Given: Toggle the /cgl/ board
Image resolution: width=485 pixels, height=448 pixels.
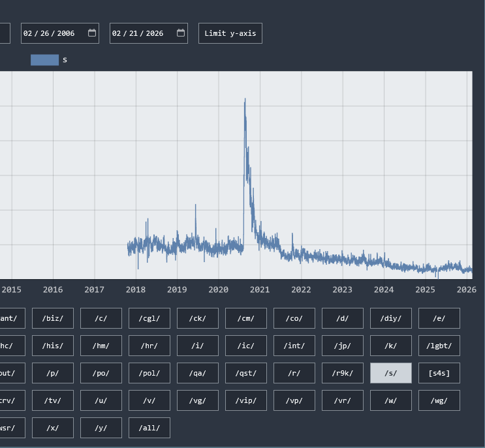Looking at the screenshot, I should 149,318.
